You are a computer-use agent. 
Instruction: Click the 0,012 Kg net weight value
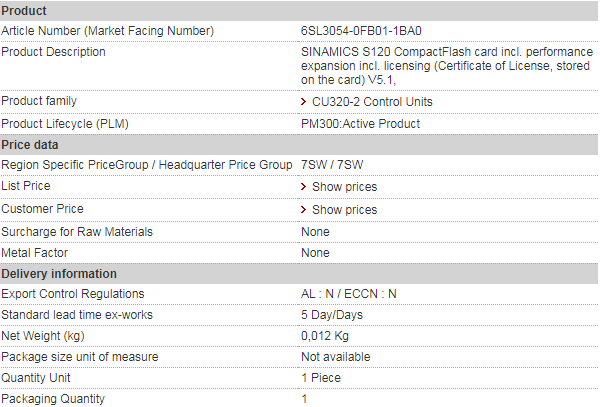tap(325, 336)
